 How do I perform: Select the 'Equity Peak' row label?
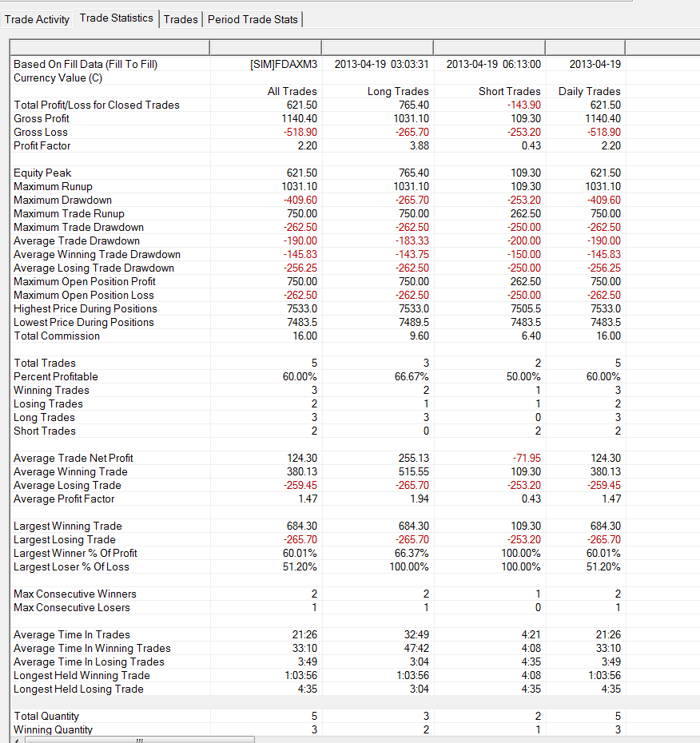(42, 173)
